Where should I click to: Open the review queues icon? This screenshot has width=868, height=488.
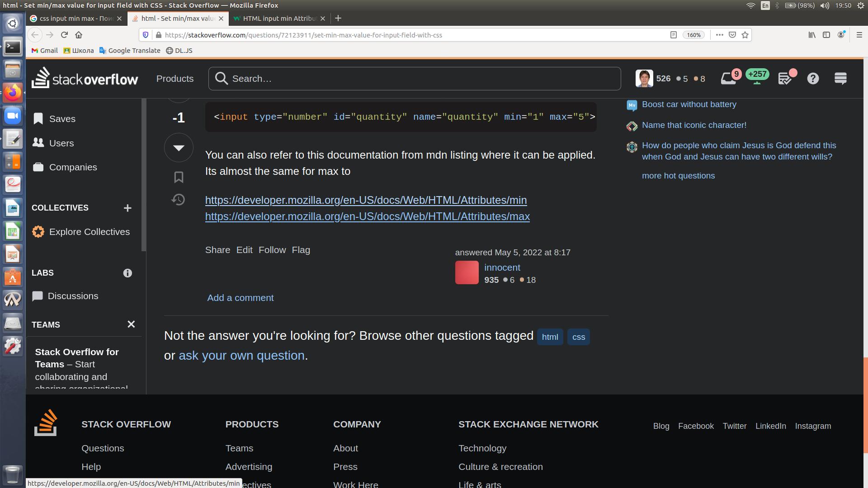coord(785,79)
